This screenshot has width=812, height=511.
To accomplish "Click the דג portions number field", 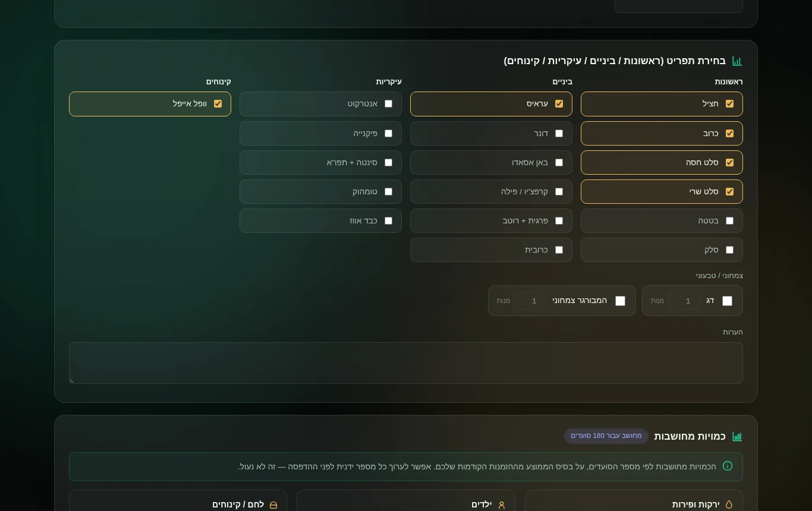I will tap(684, 301).
